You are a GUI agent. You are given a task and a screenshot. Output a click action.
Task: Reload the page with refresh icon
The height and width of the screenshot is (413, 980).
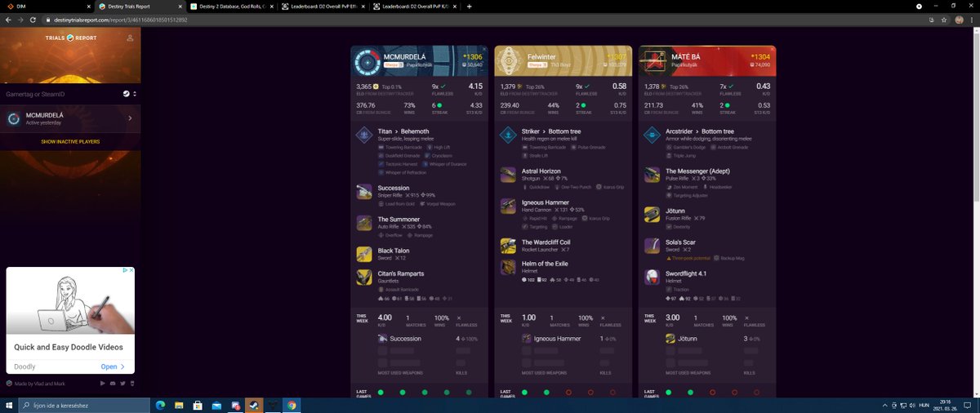(x=33, y=19)
